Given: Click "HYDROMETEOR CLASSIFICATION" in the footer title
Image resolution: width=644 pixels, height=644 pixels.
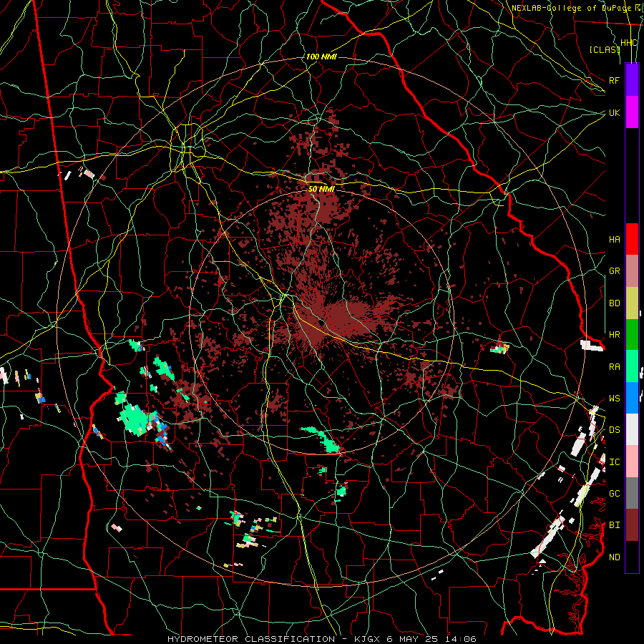Looking at the screenshot, I should pyautogui.click(x=251, y=639).
